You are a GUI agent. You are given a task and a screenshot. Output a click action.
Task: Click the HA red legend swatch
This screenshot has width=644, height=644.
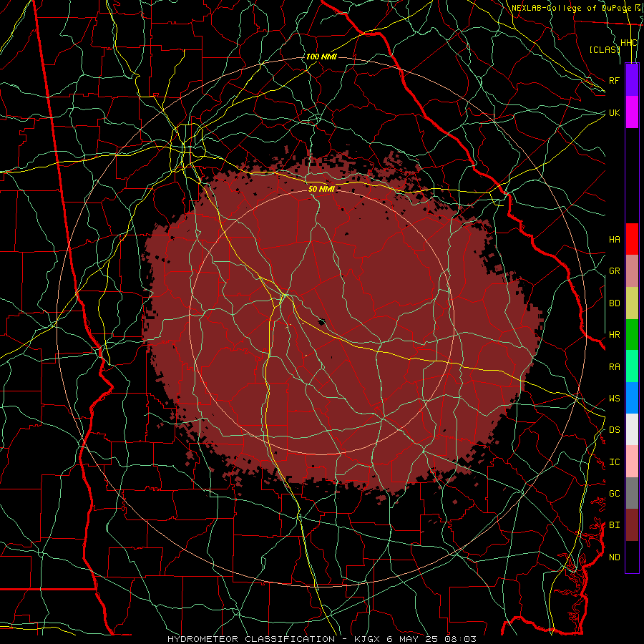(632, 239)
